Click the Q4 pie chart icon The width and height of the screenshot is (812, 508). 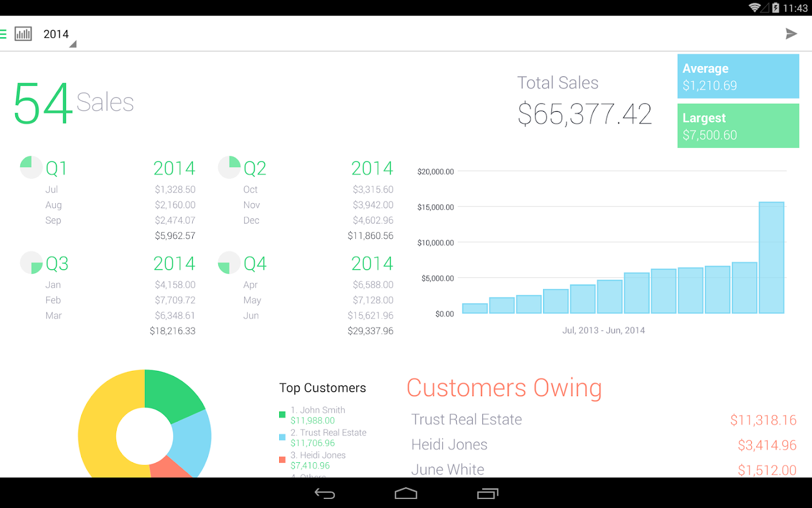click(229, 262)
